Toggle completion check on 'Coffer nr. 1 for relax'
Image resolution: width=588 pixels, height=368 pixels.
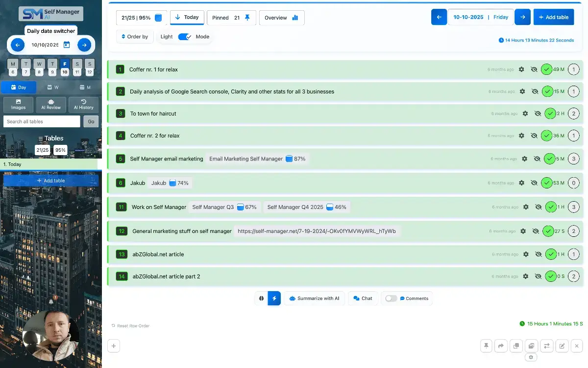[546, 69]
